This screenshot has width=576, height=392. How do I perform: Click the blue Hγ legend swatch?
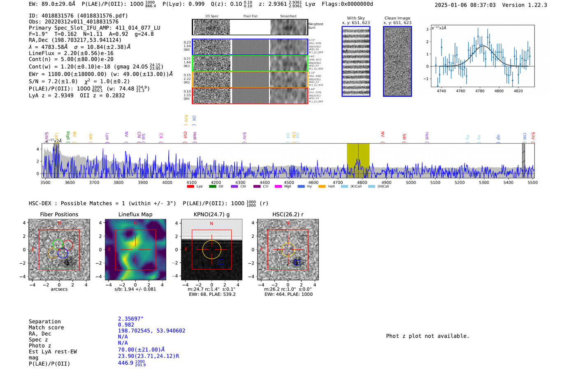pos(301,186)
